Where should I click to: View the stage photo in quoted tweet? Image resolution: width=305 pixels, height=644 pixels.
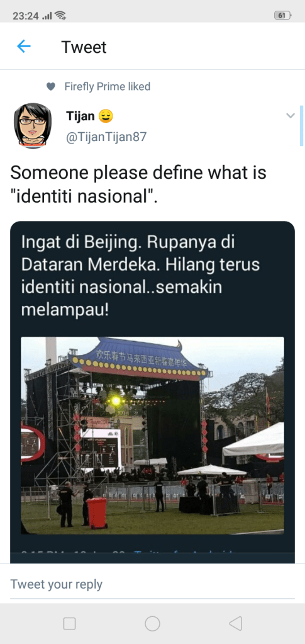pos(152,436)
